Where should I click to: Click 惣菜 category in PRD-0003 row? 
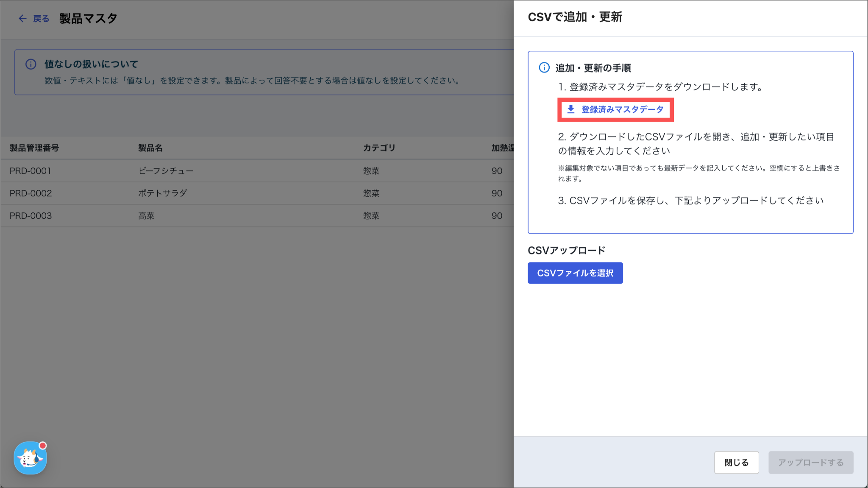[371, 216]
